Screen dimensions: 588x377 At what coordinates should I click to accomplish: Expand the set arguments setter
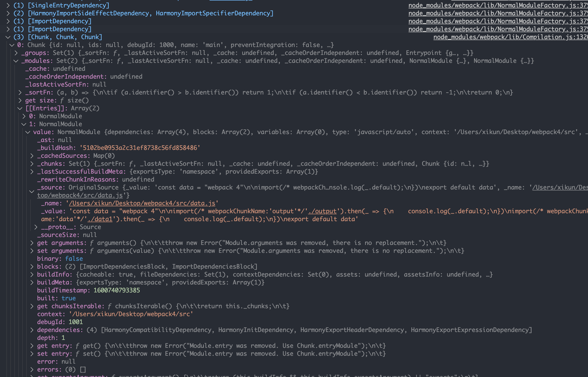(x=32, y=251)
